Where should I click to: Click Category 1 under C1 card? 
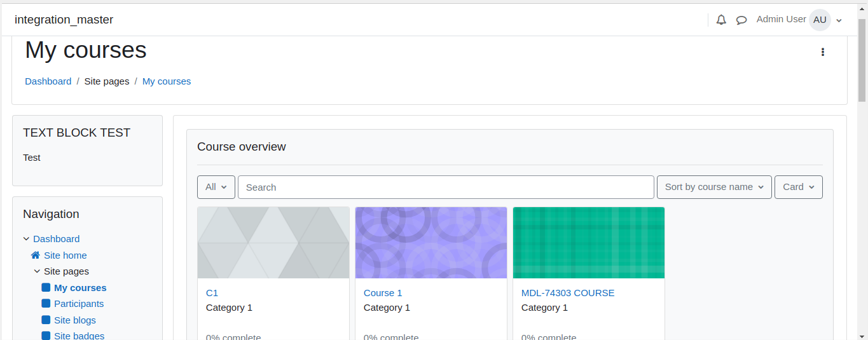[x=229, y=308]
